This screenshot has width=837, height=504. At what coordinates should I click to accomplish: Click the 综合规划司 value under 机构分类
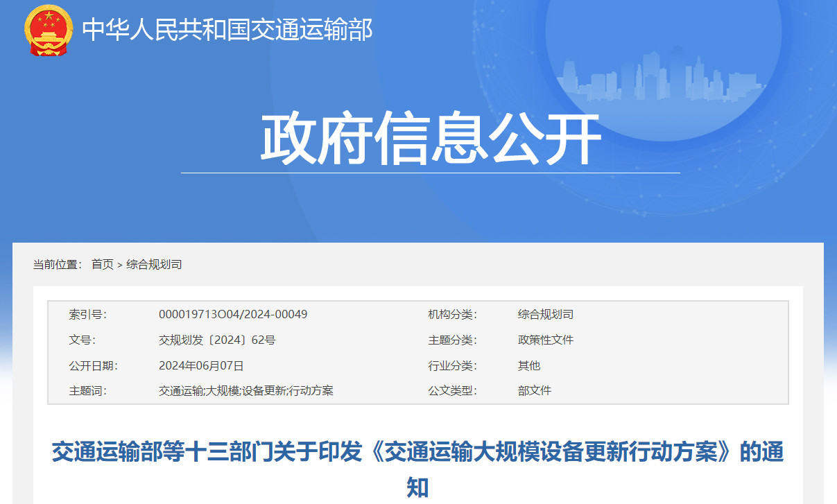546,314
